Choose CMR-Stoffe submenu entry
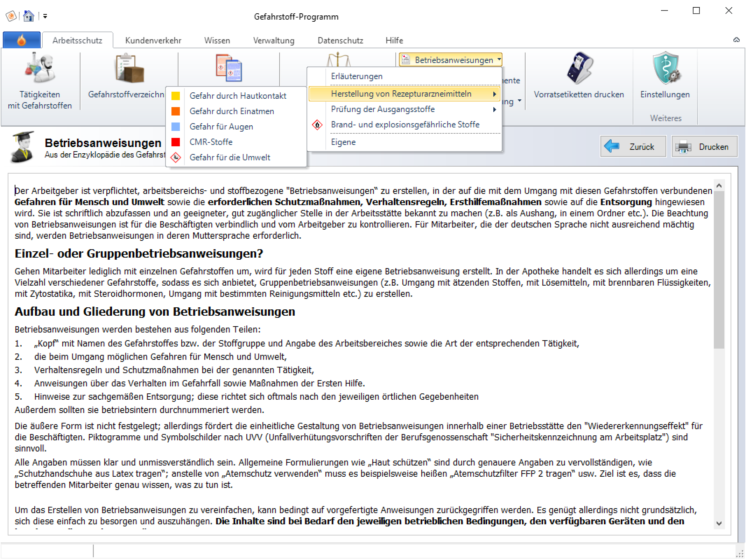The image size is (746, 560). point(236,142)
